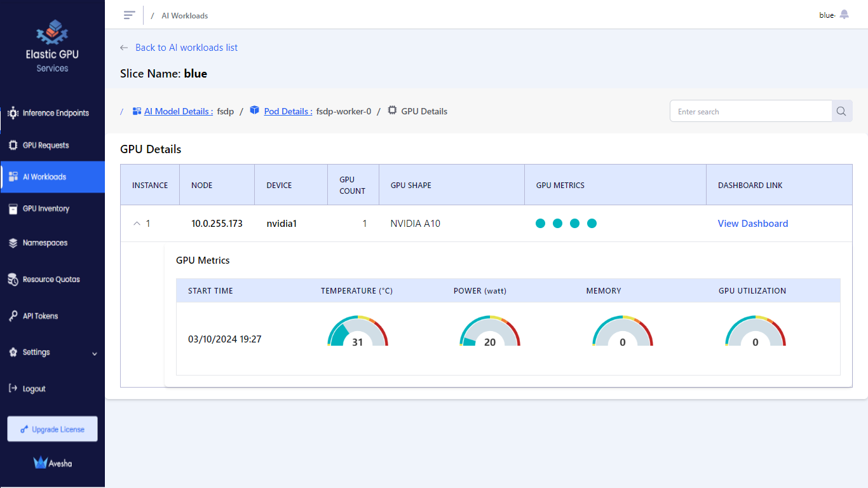Click POWER (watt) column header

[480, 291]
